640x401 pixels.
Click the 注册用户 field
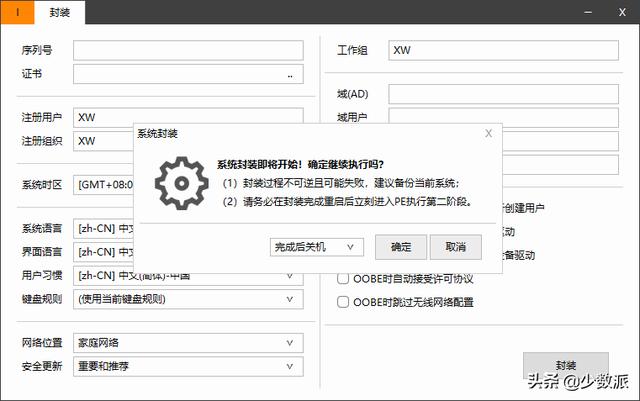click(188, 116)
